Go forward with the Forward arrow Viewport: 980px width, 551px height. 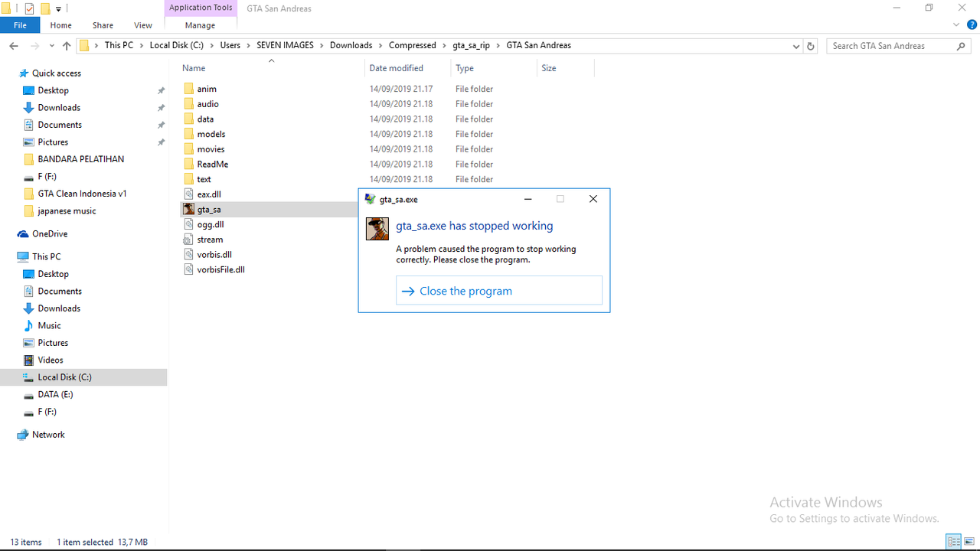pyautogui.click(x=35, y=46)
